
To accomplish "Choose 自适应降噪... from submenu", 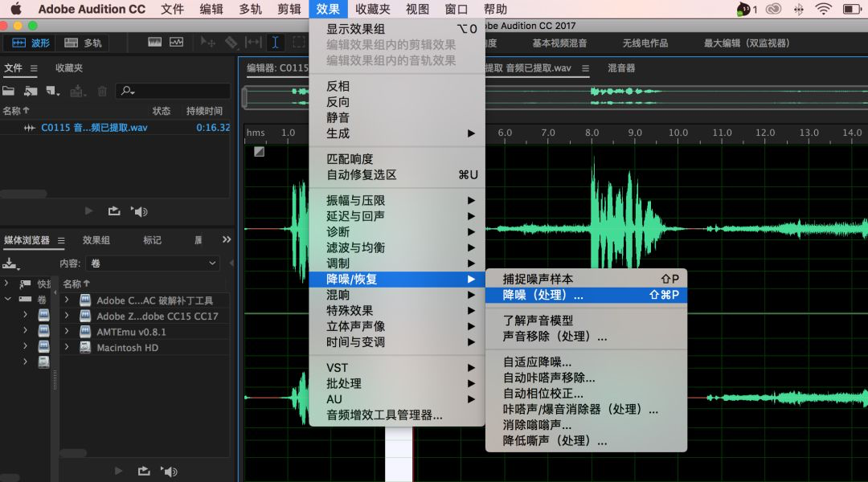I will [586, 362].
